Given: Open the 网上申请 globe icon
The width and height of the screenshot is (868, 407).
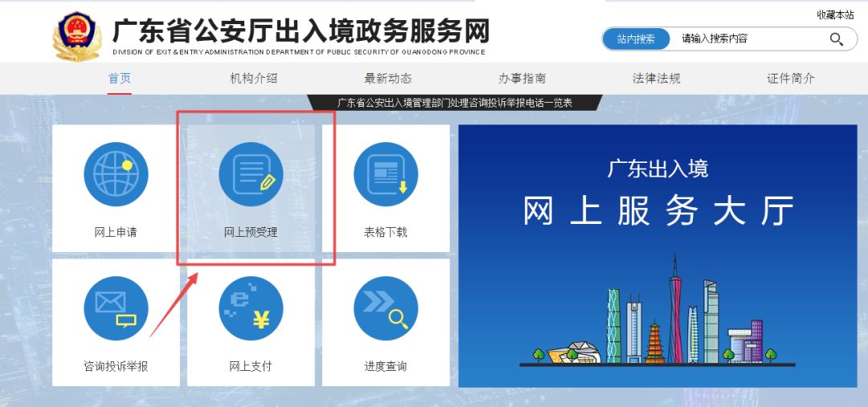Looking at the screenshot, I should [116, 174].
